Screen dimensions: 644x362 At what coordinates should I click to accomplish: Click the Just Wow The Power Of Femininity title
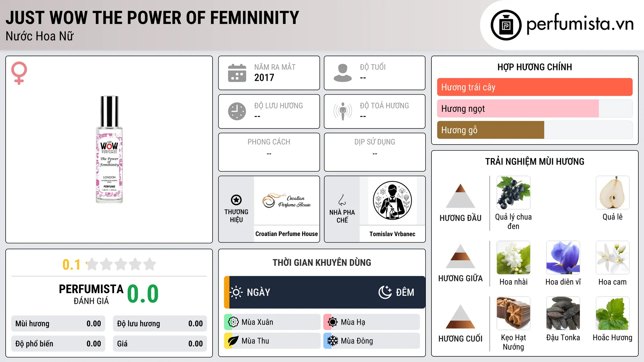(152, 18)
